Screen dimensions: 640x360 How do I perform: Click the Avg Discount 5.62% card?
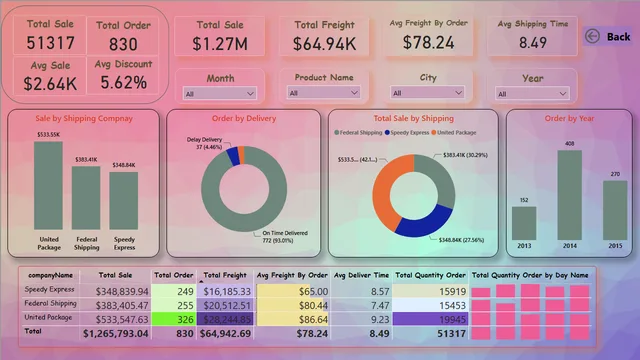pyautogui.click(x=123, y=75)
